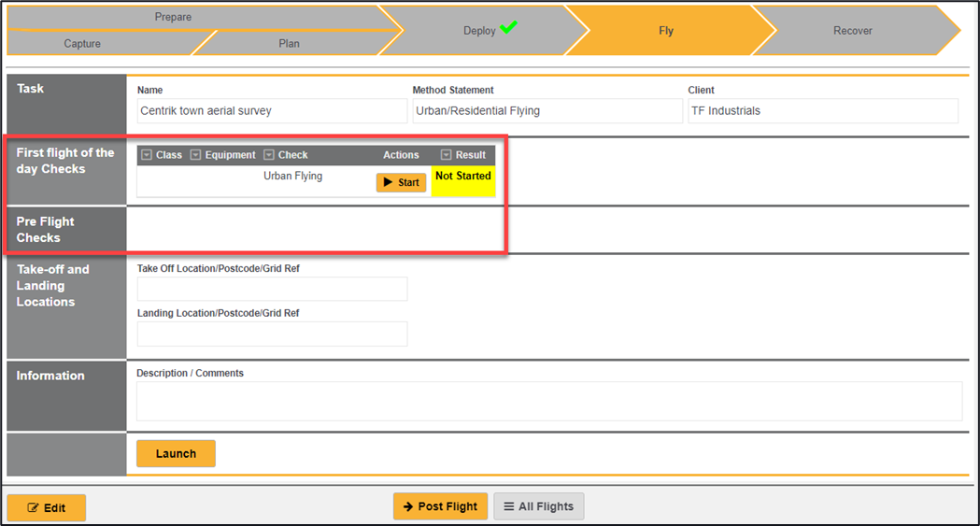Go to the Prepare workflow step
The image size is (980, 526).
point(173,17)
